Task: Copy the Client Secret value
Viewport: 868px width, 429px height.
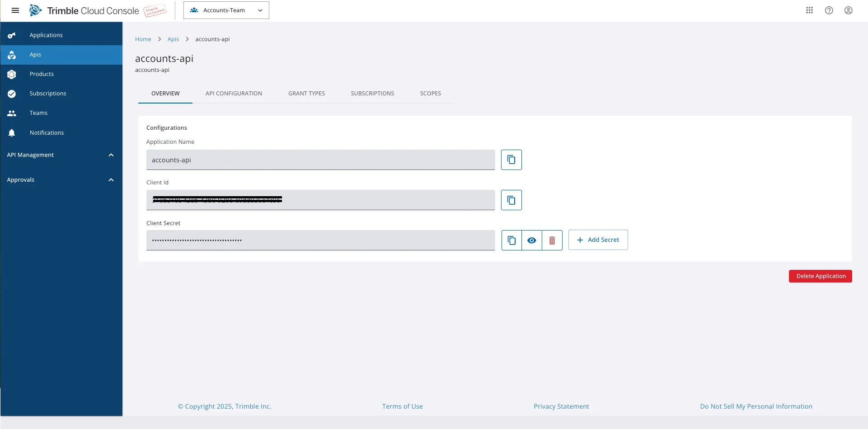Action: coord(511,240)
